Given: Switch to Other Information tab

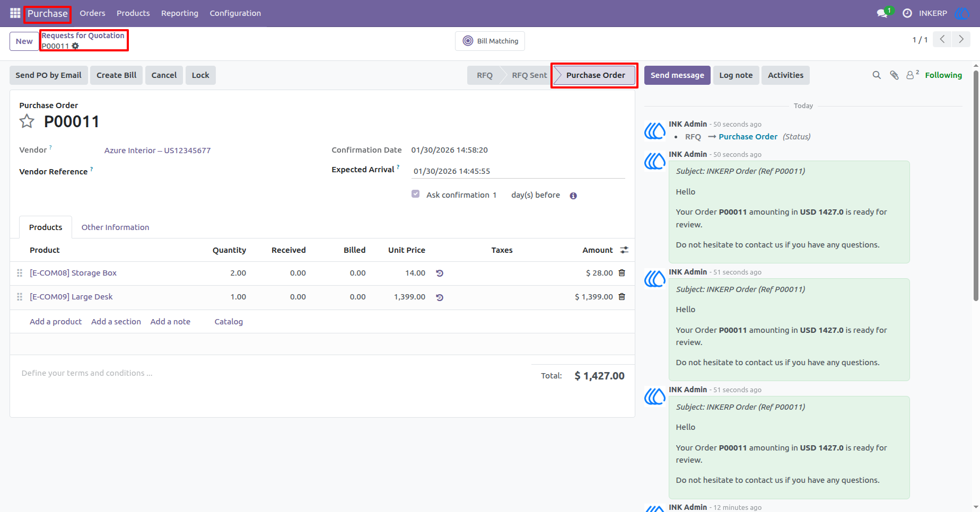Looking at the screenshot, I should coord(115,227).
